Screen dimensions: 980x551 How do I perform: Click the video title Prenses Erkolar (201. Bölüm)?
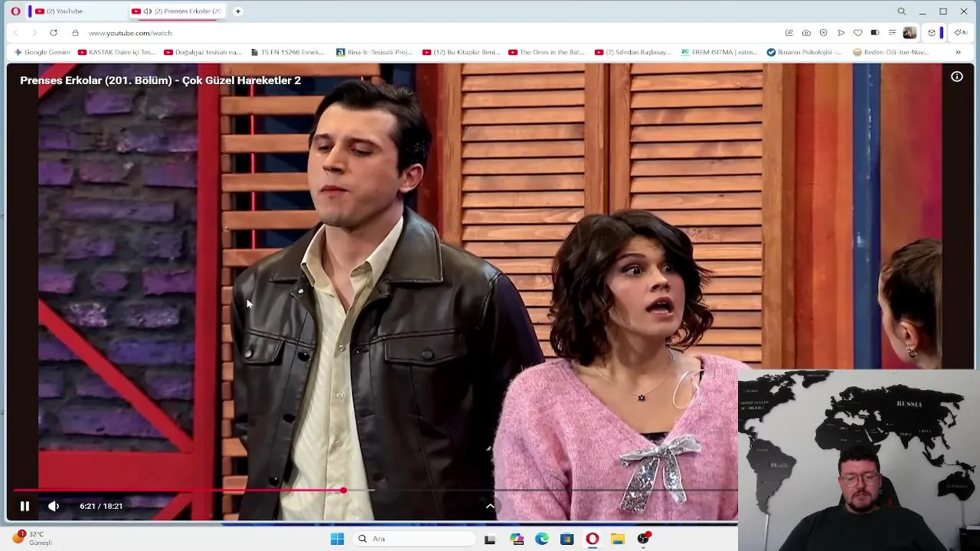(160, 80)
